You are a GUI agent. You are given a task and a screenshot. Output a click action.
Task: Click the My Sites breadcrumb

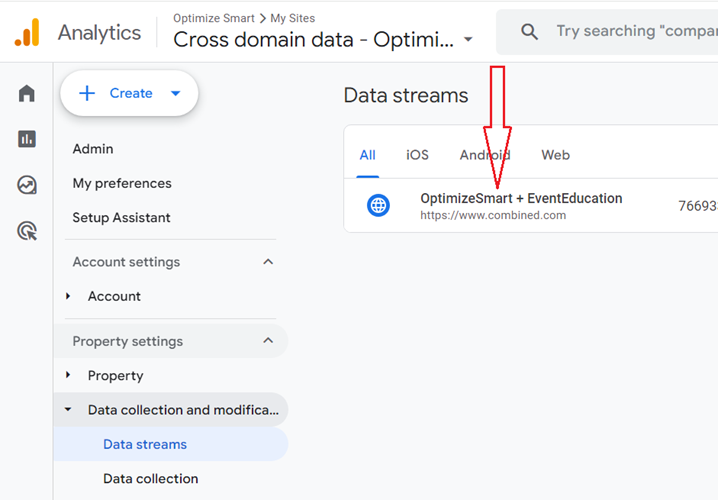pyautogui.click(x=293, y=18)
